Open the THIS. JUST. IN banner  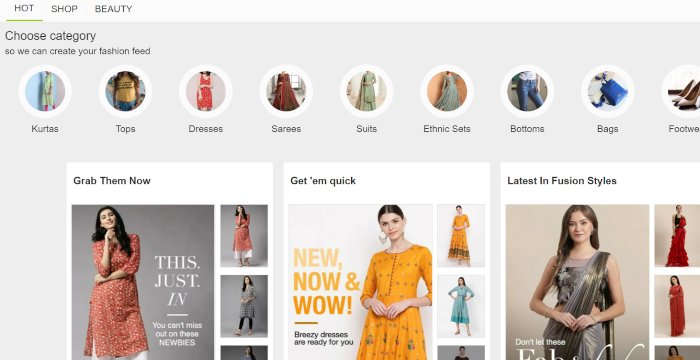143,282
